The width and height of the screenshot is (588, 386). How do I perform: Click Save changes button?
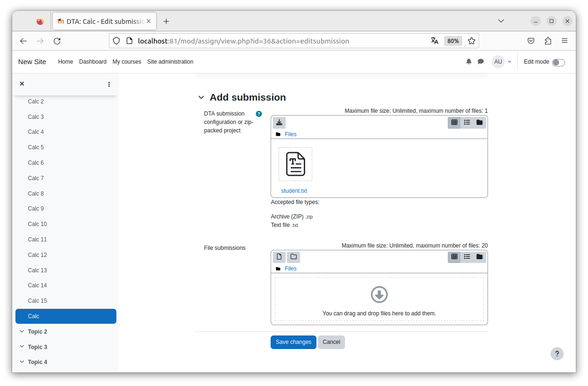point(294,342)
